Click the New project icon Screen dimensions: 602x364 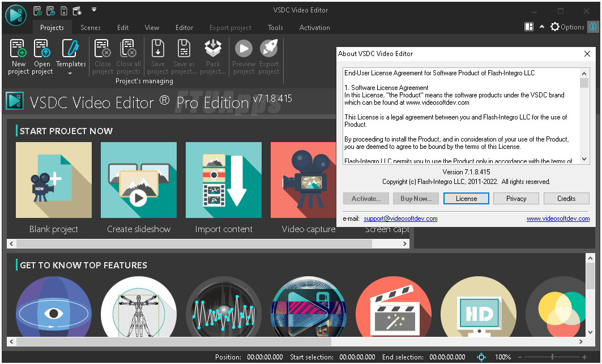(x=18, y=48)
